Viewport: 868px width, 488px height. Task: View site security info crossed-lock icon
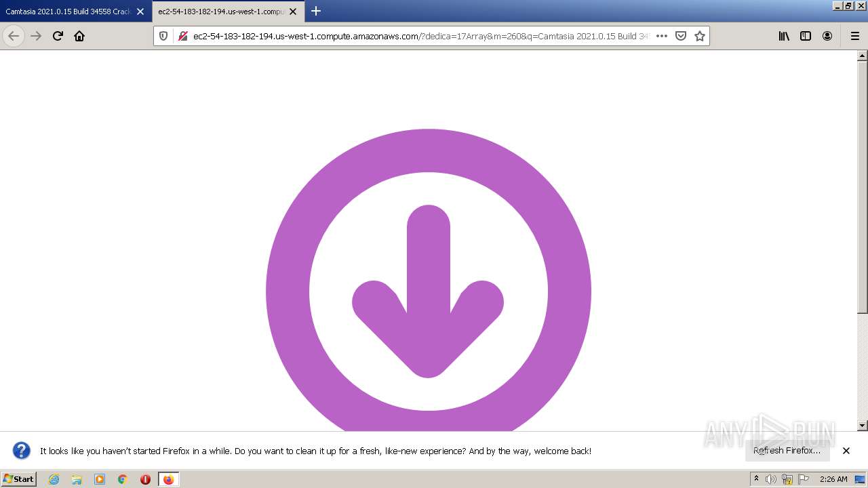(182, 36)
